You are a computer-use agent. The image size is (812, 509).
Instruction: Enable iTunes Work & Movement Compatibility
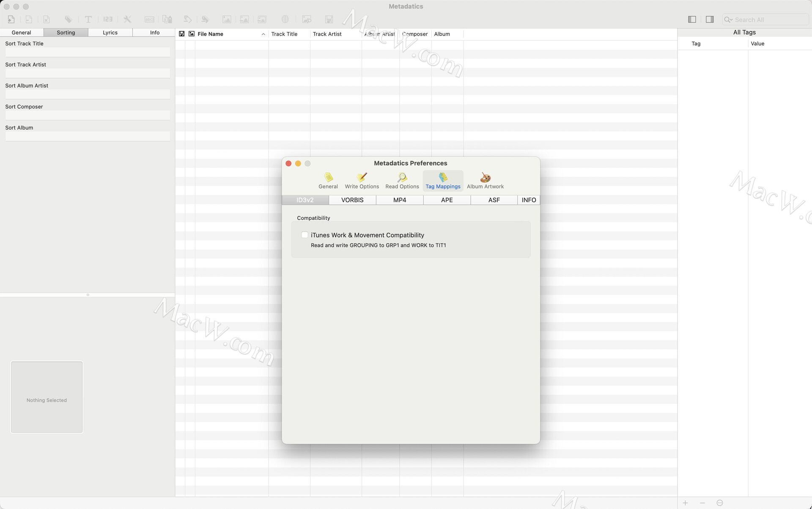click(x=304, y=235)
